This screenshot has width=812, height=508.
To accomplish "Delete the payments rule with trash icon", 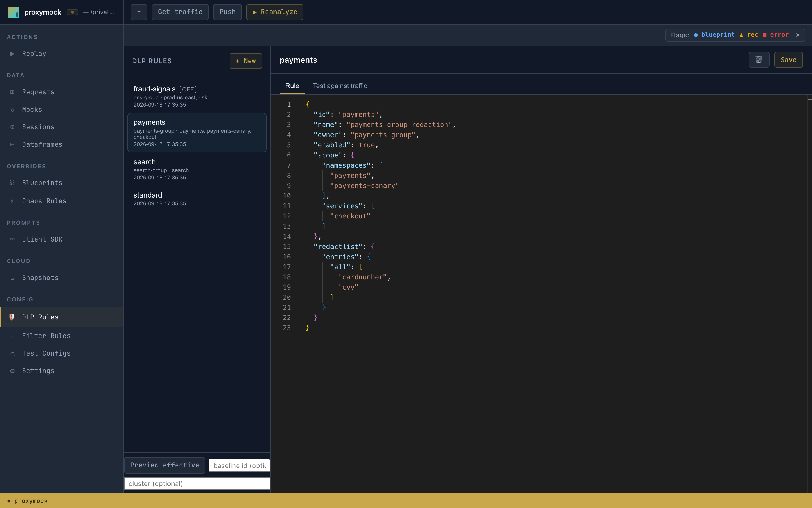I will point(759,60).
